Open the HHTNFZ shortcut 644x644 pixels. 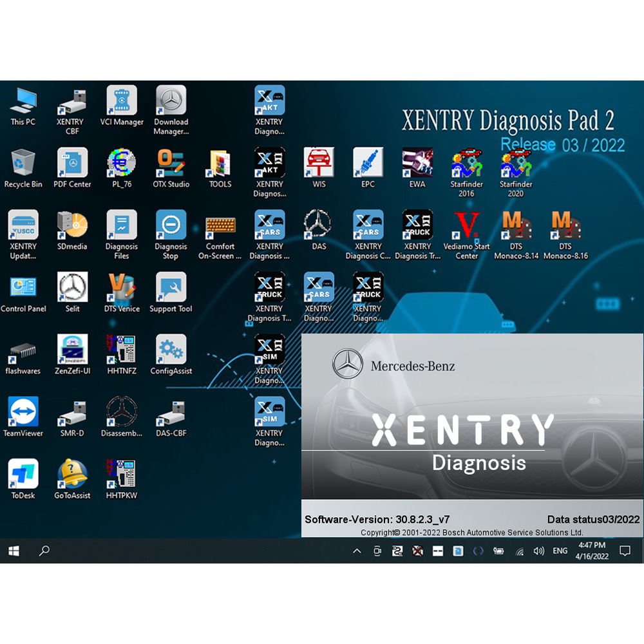point(122,354)
